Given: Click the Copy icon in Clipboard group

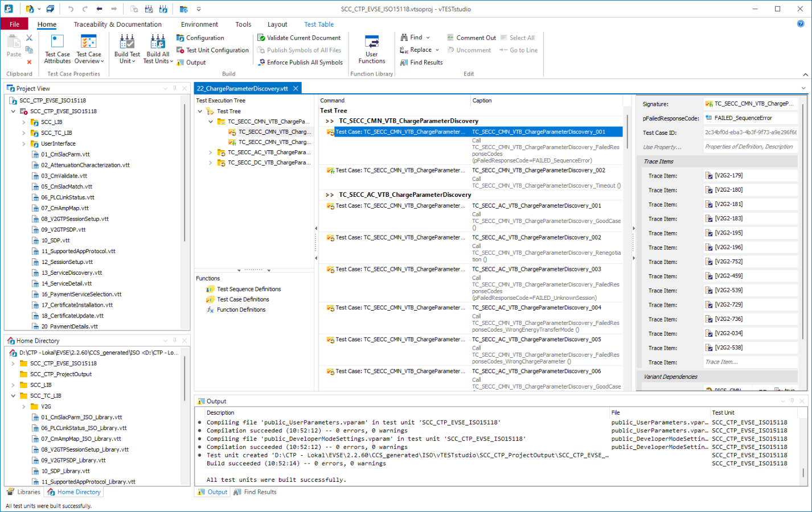Looking at the screenshot, I should click(x=29, y=50).
